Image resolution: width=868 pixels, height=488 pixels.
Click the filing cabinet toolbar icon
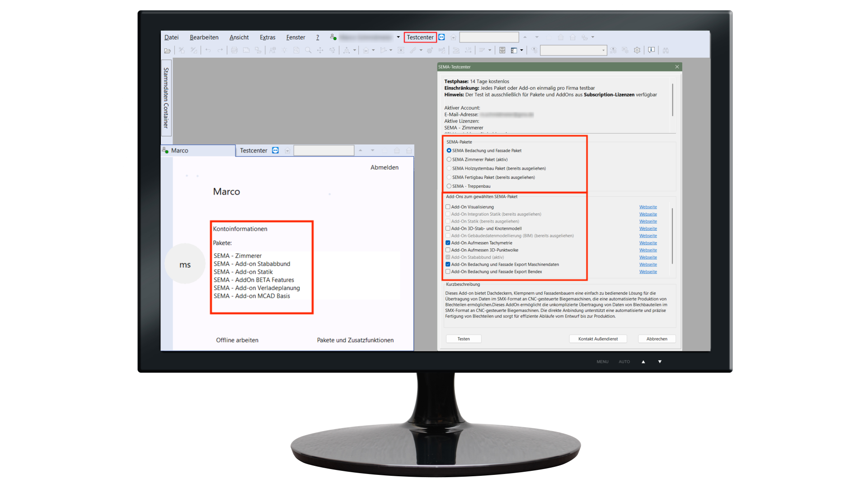point(502,51)
